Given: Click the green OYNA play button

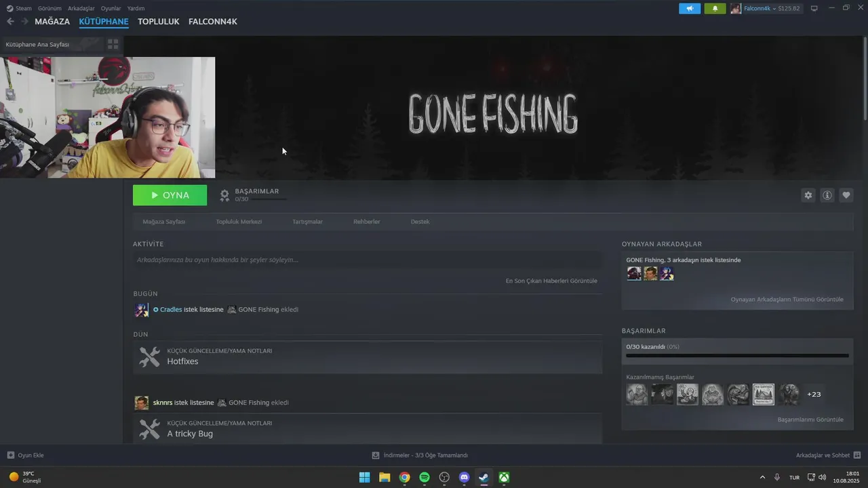Looking at the screenshot, I should 170,195.
